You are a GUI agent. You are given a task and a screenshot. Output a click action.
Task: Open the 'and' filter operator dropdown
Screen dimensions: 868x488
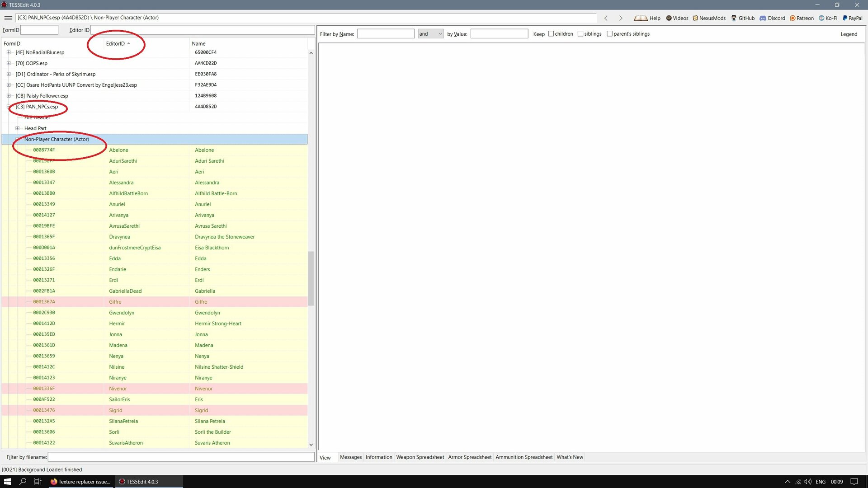tap(430, 34)
